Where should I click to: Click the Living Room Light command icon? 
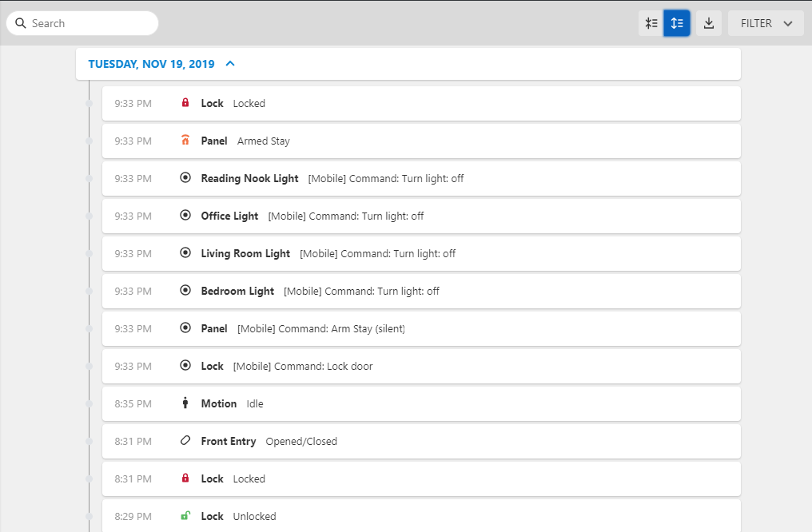(185, 252)
